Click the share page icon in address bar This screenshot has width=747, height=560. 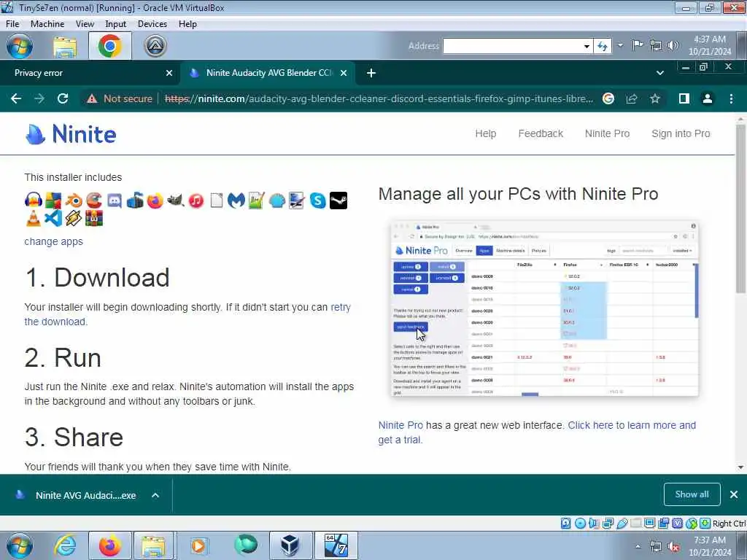(632, 98)
